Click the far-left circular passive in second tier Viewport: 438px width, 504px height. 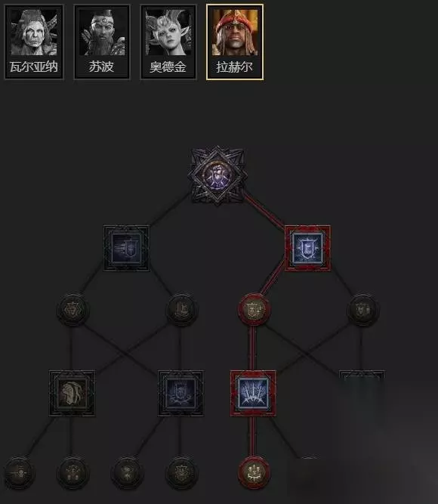click(x=72, y=309)
